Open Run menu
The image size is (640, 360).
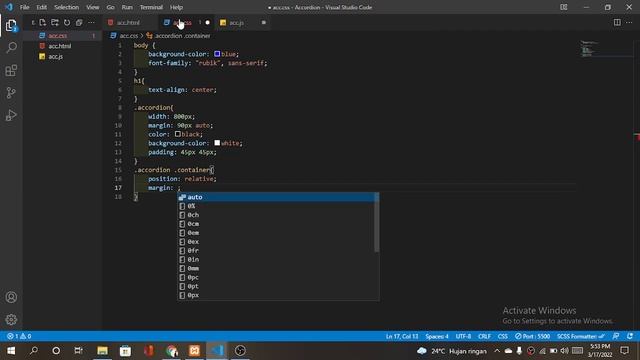127,7
